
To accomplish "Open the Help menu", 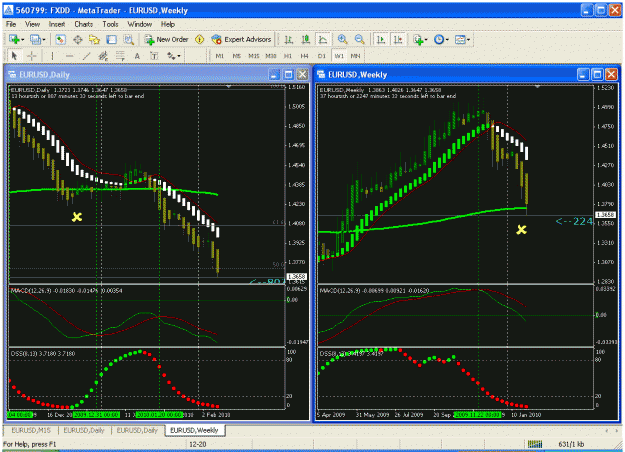I will click(x=168, y=24).
